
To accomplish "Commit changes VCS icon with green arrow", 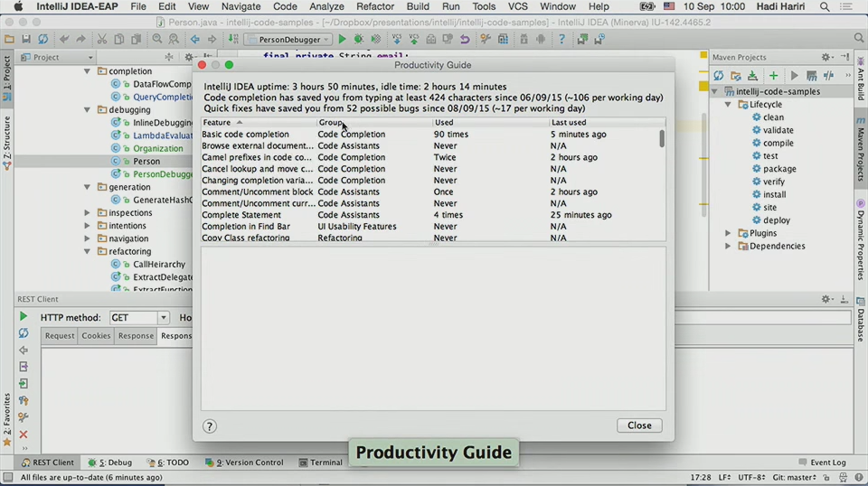I will pos(414,39).
